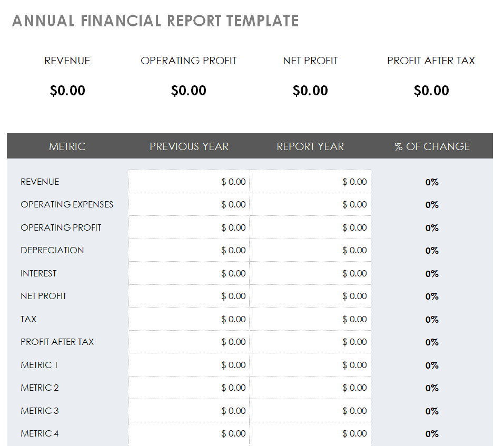
Task: Click the Net Profit summary amount
Action: click(310, 91)
